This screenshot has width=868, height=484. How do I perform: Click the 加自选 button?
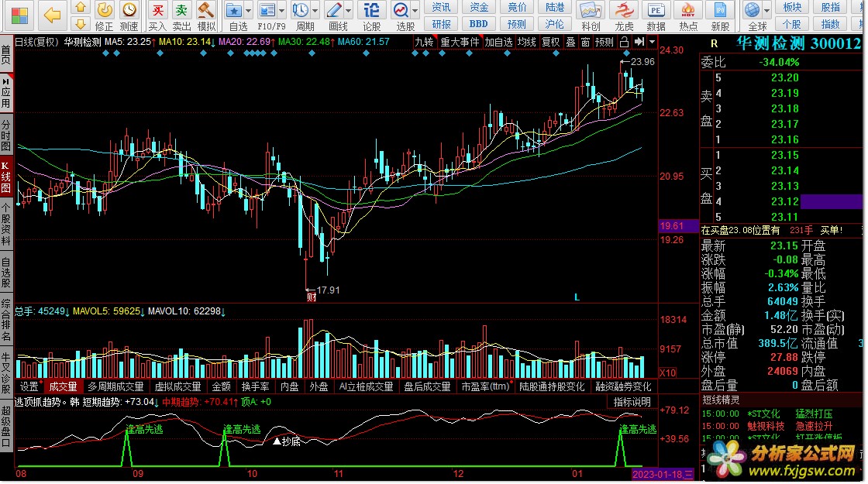tap(499, 42)
